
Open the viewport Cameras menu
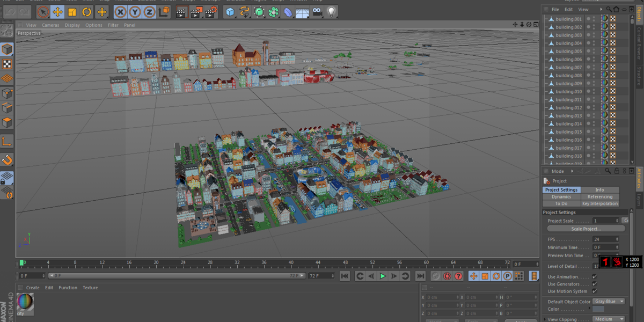point(50,25)
